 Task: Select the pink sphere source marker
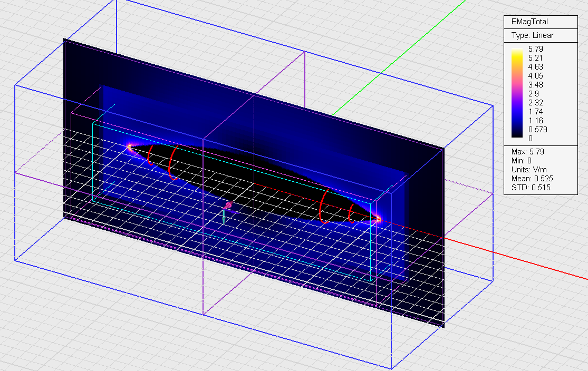point(228,204)
